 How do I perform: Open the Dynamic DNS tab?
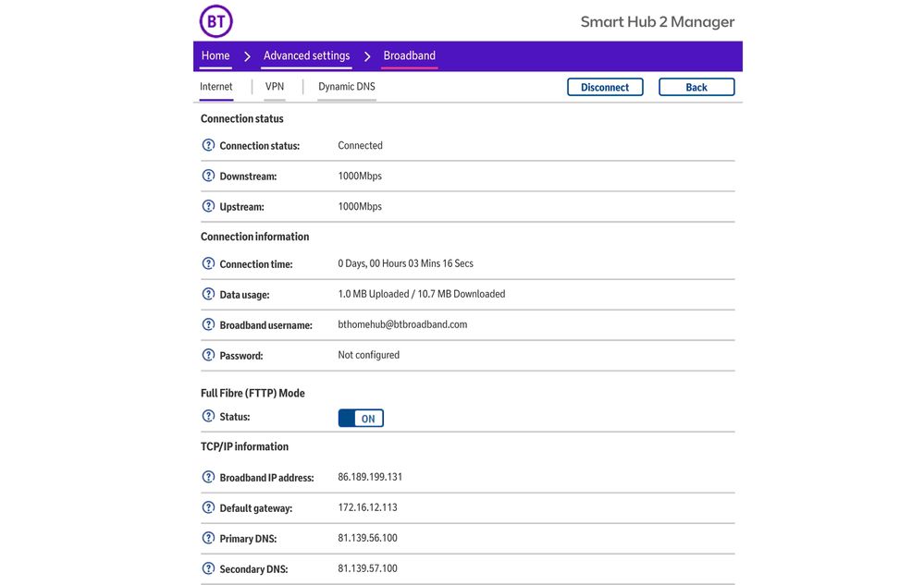coord(347,87)
